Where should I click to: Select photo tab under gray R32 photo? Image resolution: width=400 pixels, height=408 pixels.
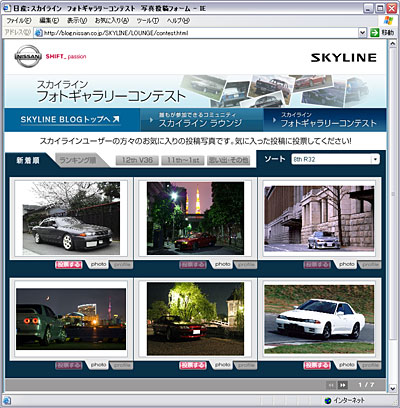click(x=98, y=264)
